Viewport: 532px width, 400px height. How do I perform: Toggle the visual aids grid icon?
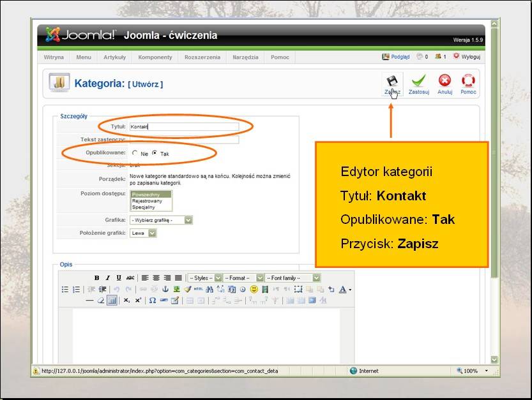(112, 300)
